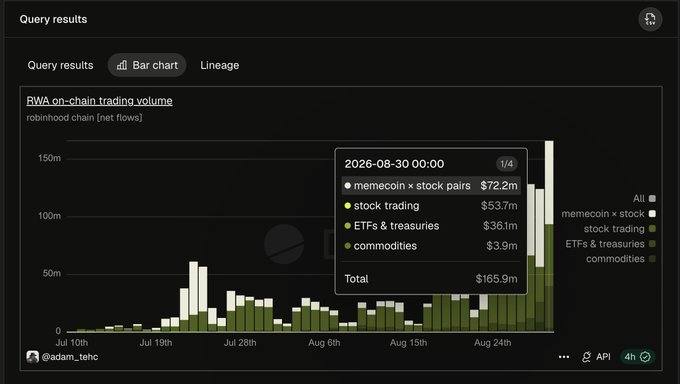Click the robinhood chain [net flows] subtitle
680x384 pixels.
tap(84, 118)
